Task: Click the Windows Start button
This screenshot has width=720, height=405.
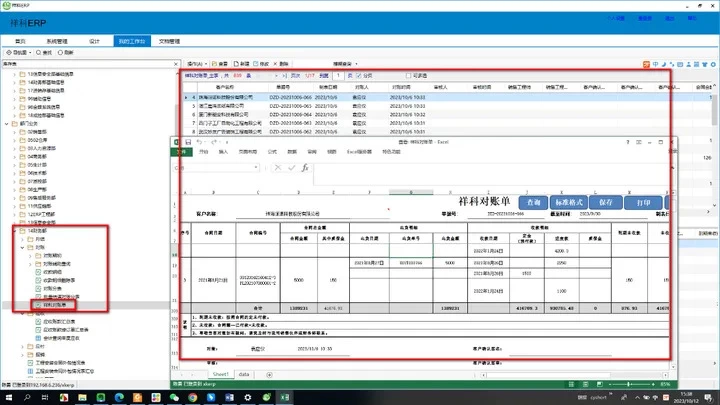Action: coord(8,396)
